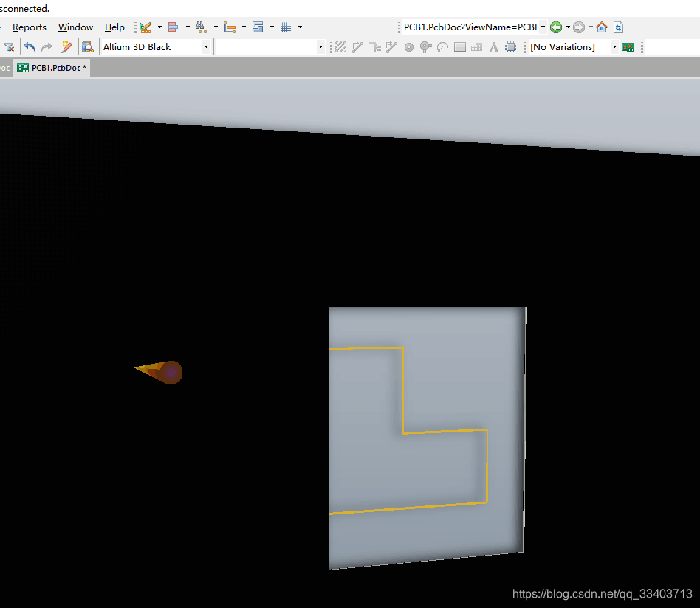This screenshot has height=608, width=700.
Task: Expand the grid dropdown arrow
Action: point(300,27)
